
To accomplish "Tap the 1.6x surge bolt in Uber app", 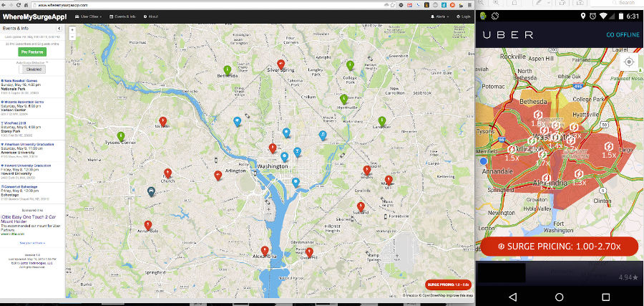I will coord(537,115).
